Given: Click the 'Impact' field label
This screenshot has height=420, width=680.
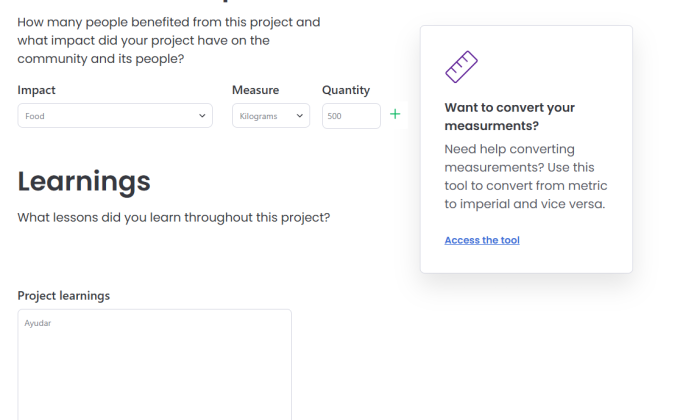Looking at the screenshot, I should click(37, 90).
